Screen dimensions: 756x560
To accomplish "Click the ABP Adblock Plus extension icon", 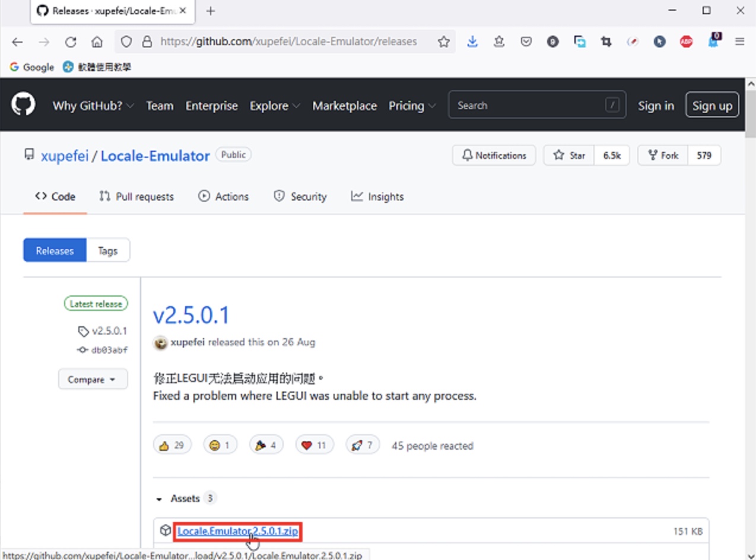I will [x=686, y=42].
